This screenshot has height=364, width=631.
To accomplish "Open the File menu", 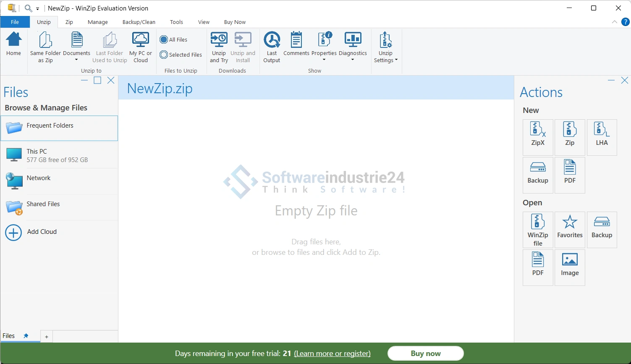I will click(15, 22).
